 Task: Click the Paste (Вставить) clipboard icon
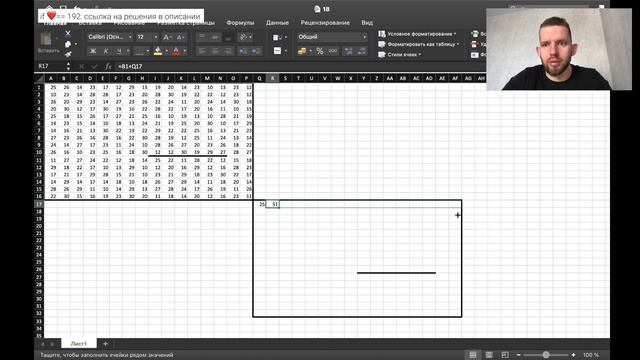[x=46, y=39]
